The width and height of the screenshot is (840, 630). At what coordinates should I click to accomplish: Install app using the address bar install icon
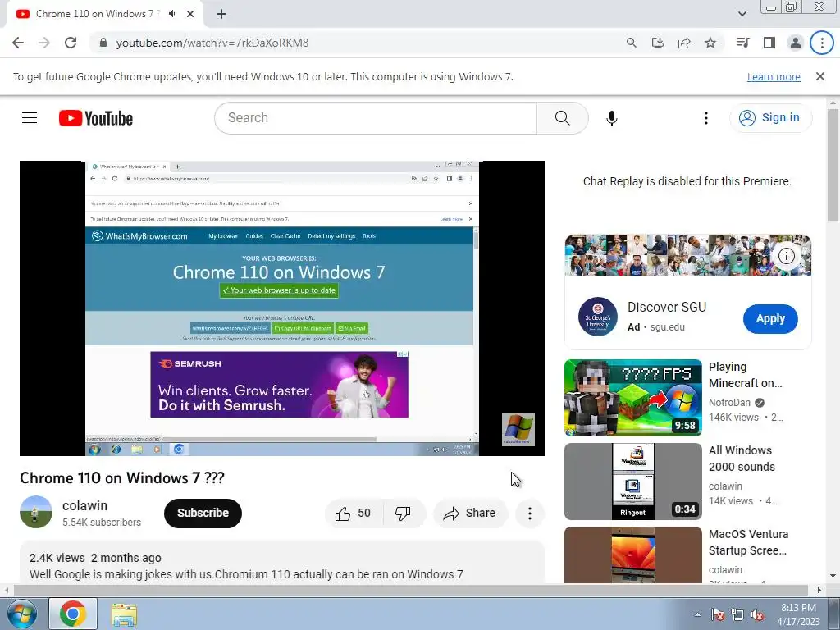658,43
